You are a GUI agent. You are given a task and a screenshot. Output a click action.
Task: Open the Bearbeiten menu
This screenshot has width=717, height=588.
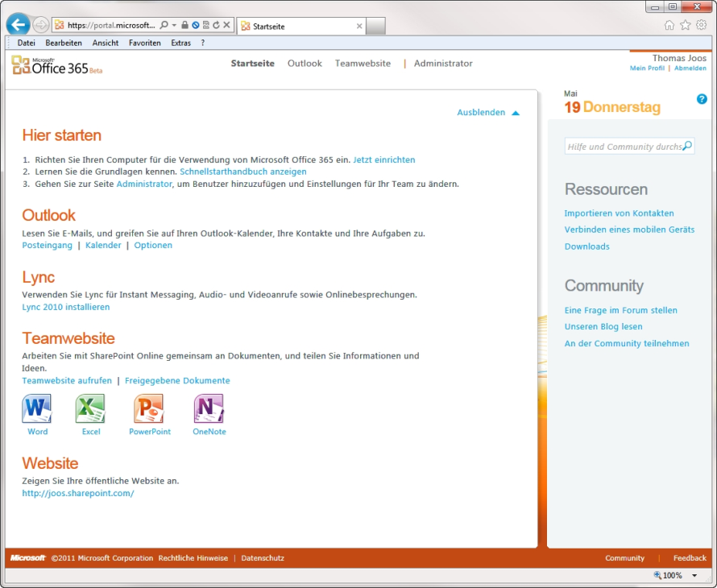[x=64, y=43]
